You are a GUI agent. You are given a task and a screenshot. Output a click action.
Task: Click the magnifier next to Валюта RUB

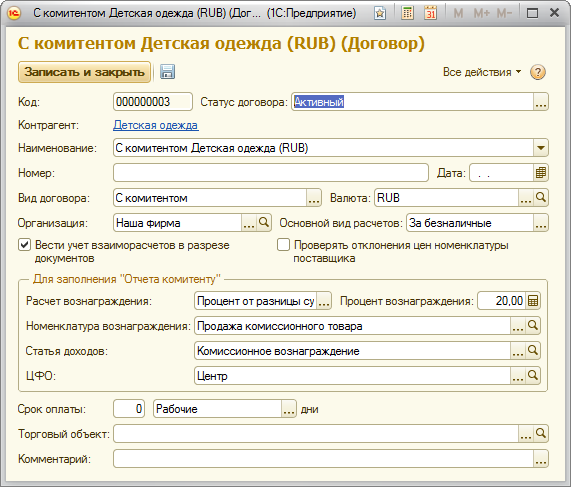[541, 198]
